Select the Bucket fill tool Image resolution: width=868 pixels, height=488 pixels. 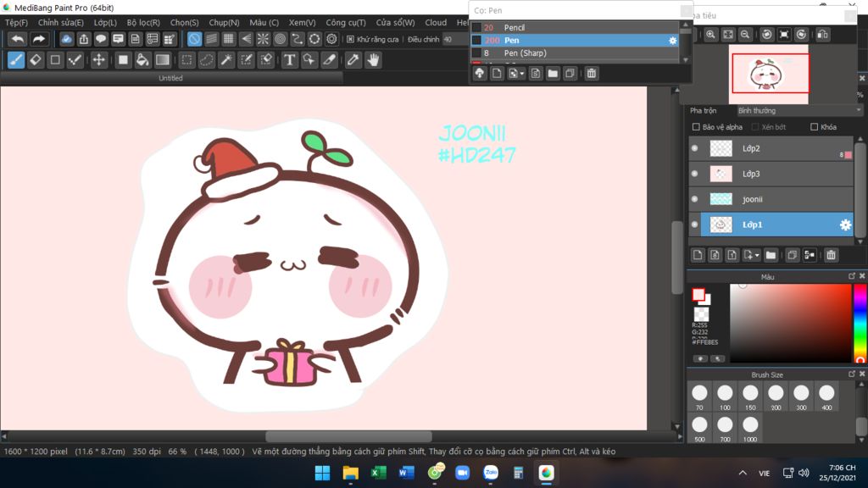pyautogui.click(x=142, y=60)
